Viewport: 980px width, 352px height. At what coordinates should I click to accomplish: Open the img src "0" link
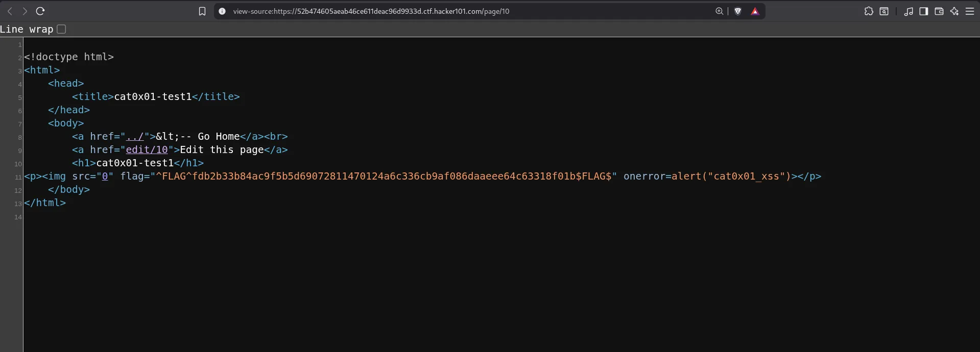click(105, 176)
